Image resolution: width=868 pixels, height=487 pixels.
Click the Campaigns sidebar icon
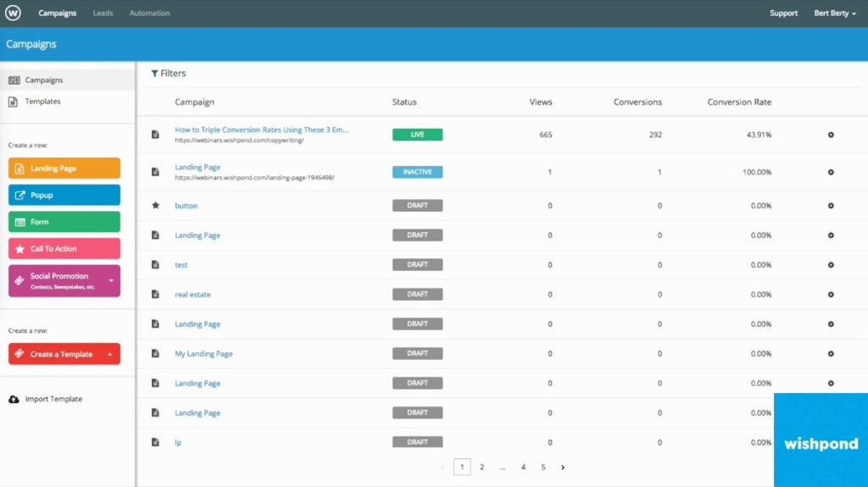click(x=14, y=80)
